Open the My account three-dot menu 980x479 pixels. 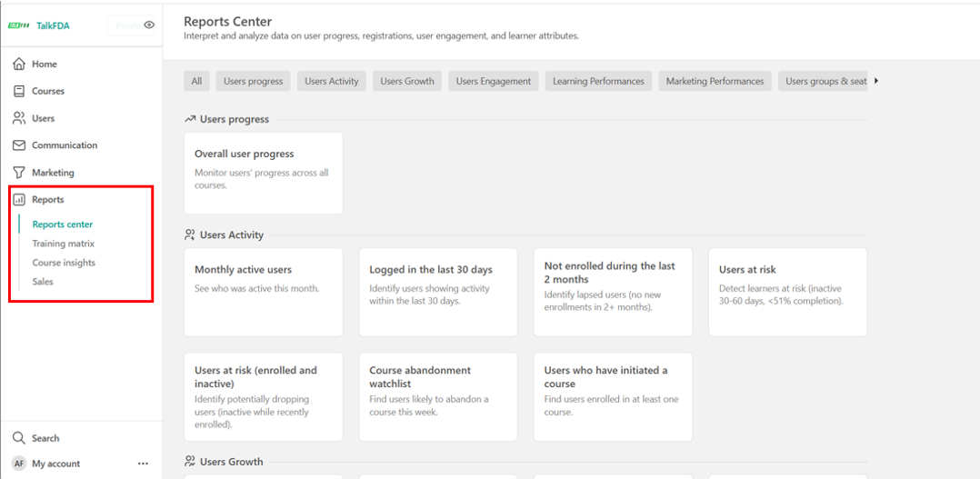[143, 464]
